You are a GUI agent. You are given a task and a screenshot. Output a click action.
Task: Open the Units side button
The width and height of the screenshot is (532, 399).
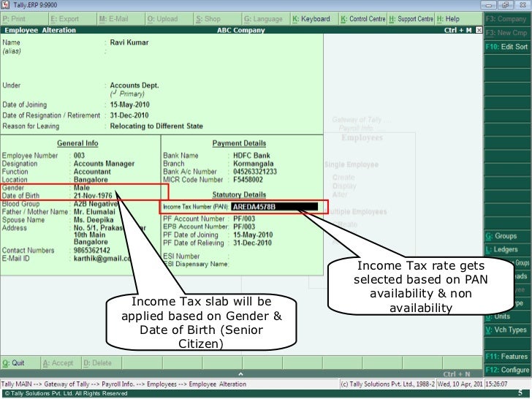506,316
